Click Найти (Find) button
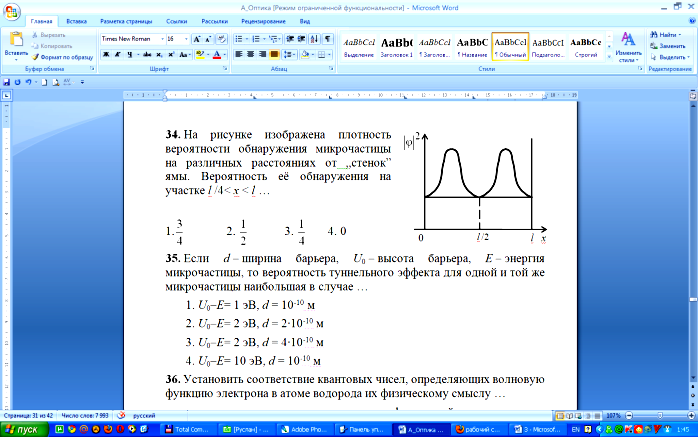Image resolution: width=698 pixels, height=437 pixels. coord(666,35)
